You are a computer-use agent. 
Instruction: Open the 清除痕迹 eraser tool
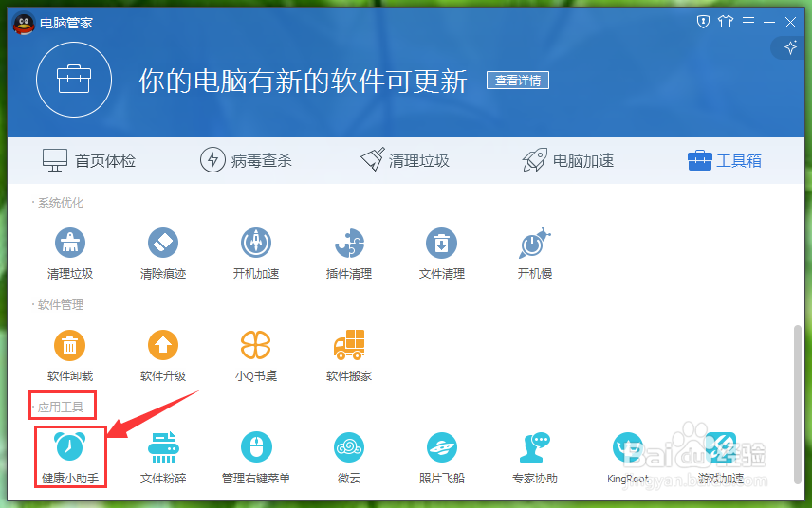point(163,243)
